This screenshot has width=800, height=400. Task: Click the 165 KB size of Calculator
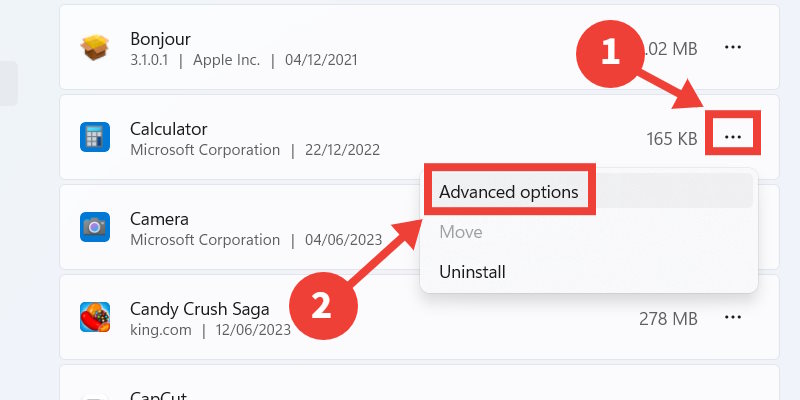click(x=672, y=138)
